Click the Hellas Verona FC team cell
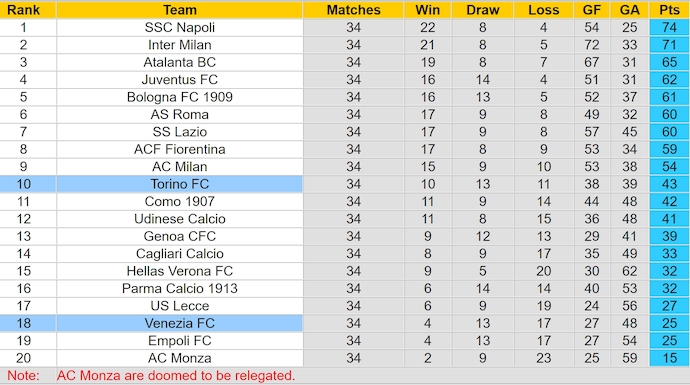Screen dimensions: 690x385 (x=180, y=271)
